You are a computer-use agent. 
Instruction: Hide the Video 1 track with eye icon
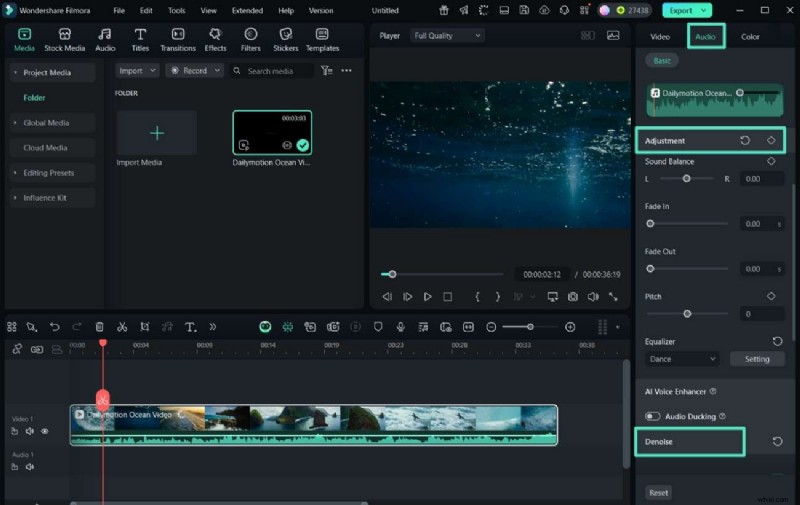point(45,432)
